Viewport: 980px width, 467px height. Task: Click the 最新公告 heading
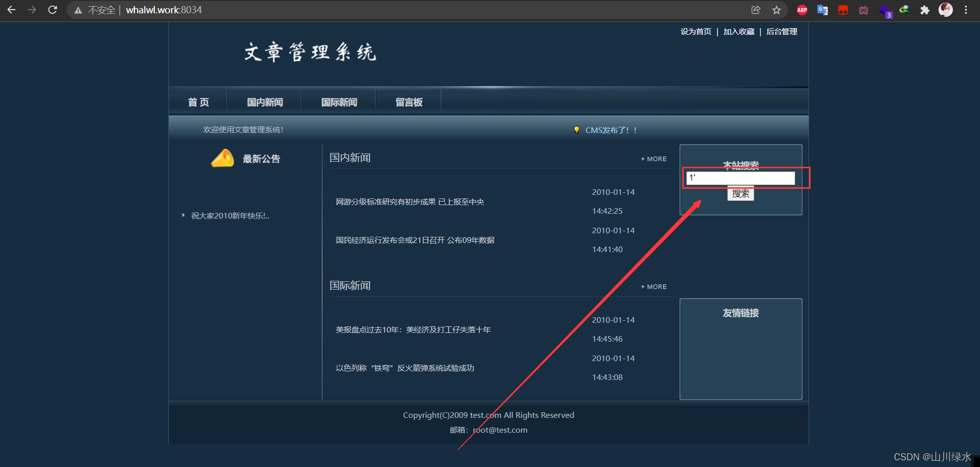[x=262, y=159]
